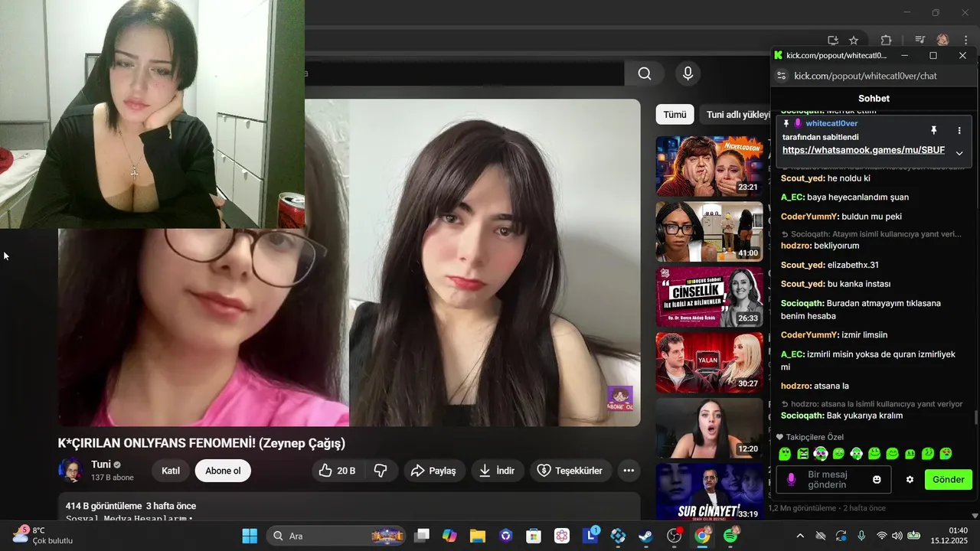Click Chrome install app icon in address bar
Viewport: 980px width, 551px height.
(833, 41)
